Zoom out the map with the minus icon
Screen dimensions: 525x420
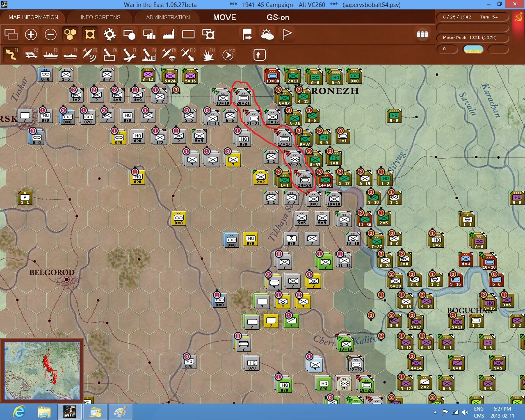(50, 34)
